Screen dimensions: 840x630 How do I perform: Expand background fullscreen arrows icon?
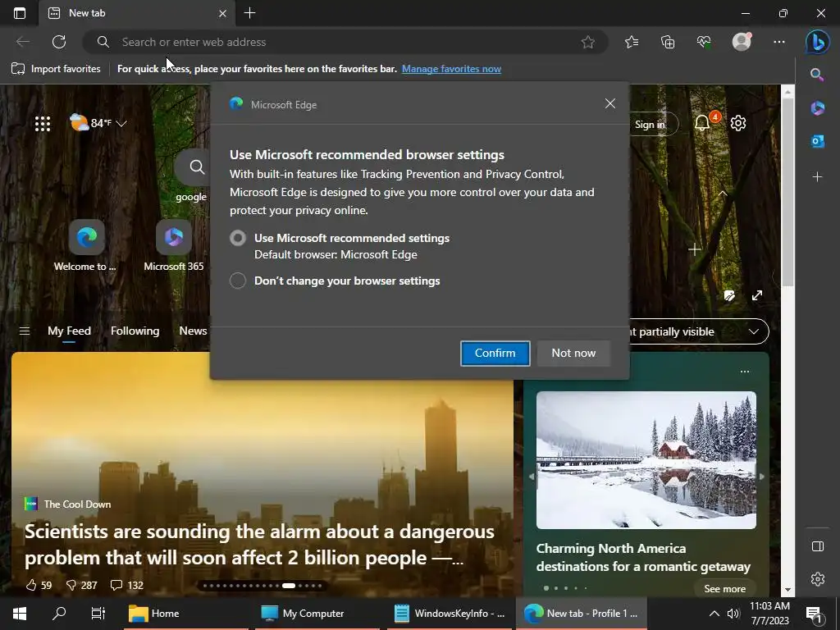[757, 295]
